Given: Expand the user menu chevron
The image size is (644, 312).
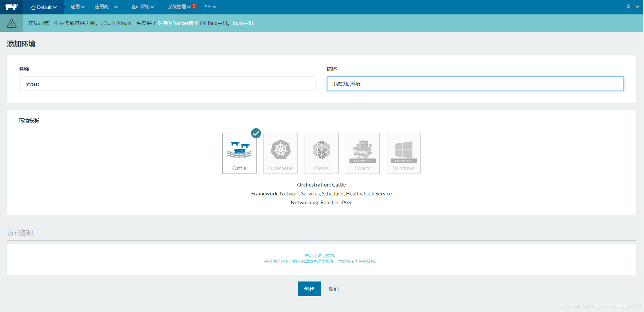Looking at the screenshot, I should point(637,7).
